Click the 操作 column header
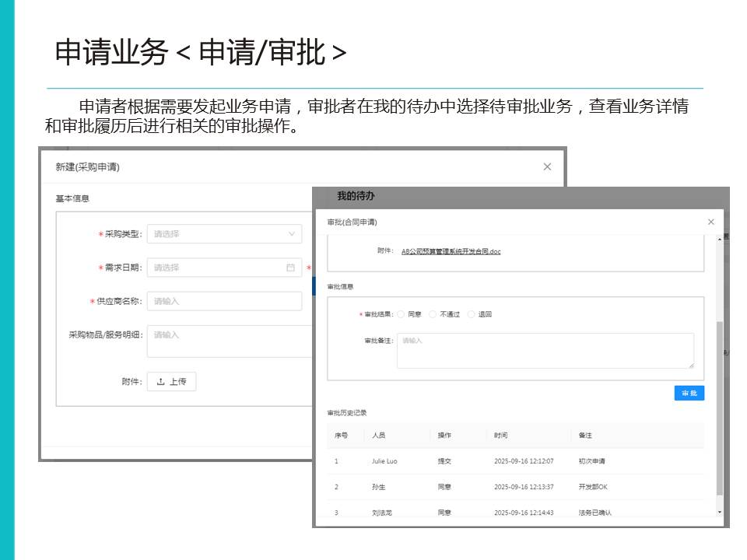Image resolution: width=747 pixels, height=560 pixels. click(444, 436)
